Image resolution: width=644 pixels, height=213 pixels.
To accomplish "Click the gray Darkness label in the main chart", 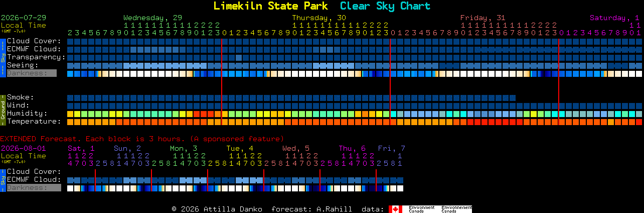I will (x=32, y=73).
